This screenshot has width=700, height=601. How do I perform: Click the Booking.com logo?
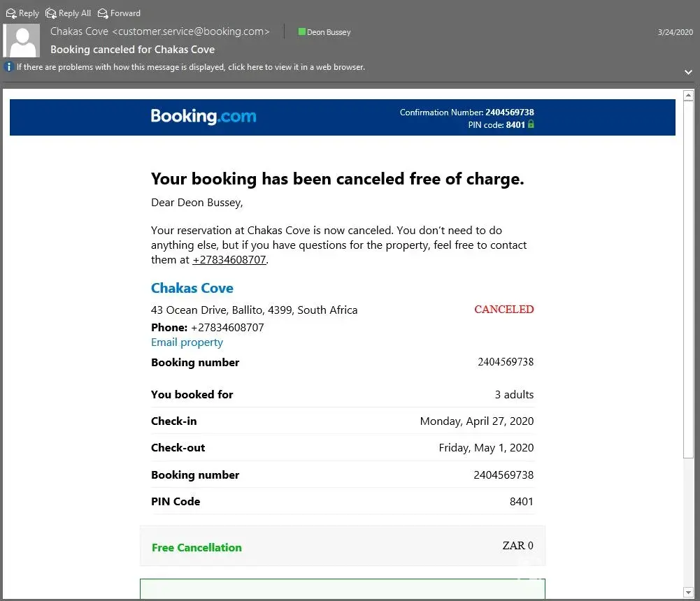pos(203,117)
